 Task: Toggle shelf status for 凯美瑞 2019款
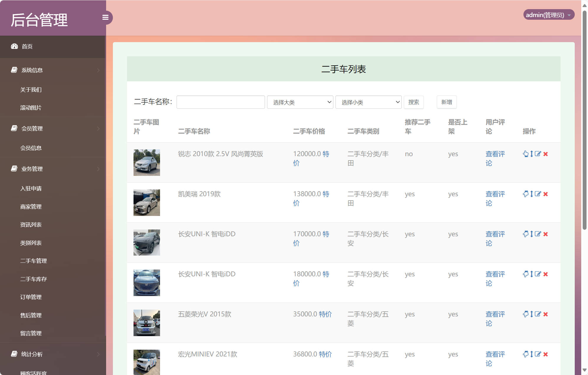tap(532, 194)
